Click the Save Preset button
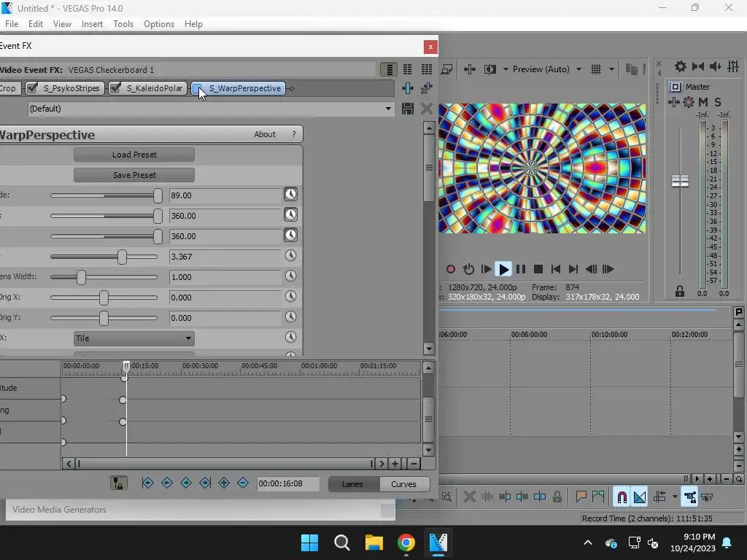The image size is (747, 560). coord(134,175)
